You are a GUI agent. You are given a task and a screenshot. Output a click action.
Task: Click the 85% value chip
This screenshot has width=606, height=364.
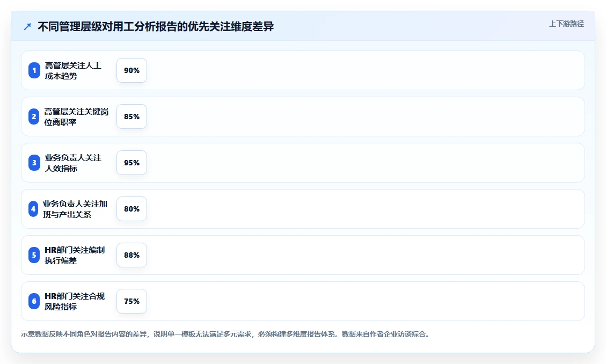(x=132, y=117)
